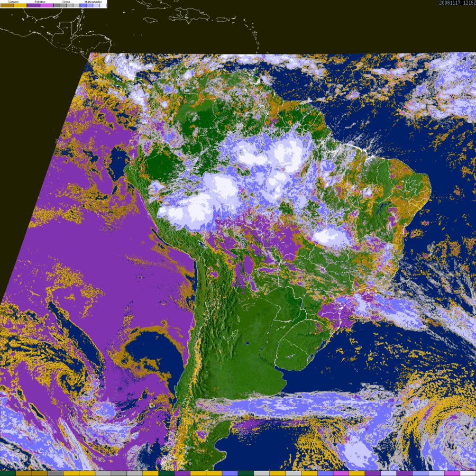The height and width of the screenshot is (476, 476).
Task: Click the 'Estratos' legend label
Action: coord(40,2)
